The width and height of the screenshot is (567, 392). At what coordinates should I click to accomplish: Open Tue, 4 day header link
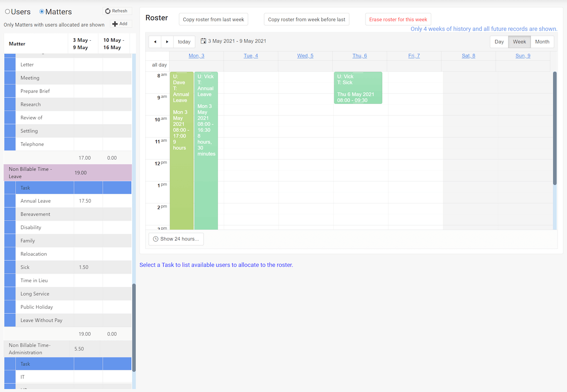(x=251, y=56)
